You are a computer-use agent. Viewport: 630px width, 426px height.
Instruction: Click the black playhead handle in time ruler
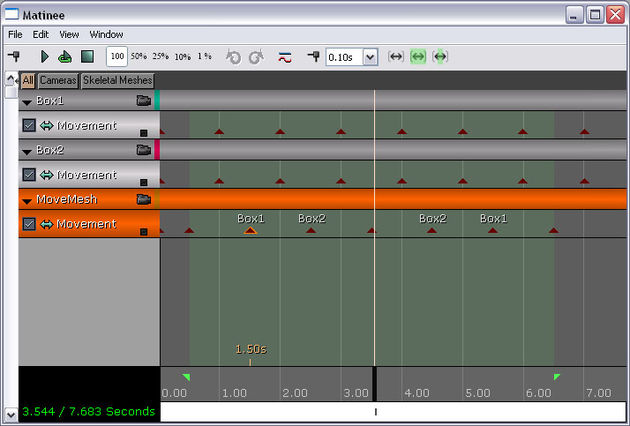374,384
